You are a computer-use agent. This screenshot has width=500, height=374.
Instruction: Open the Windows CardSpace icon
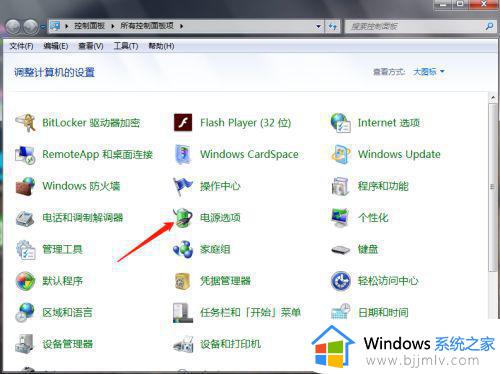[x=183, y=154]
